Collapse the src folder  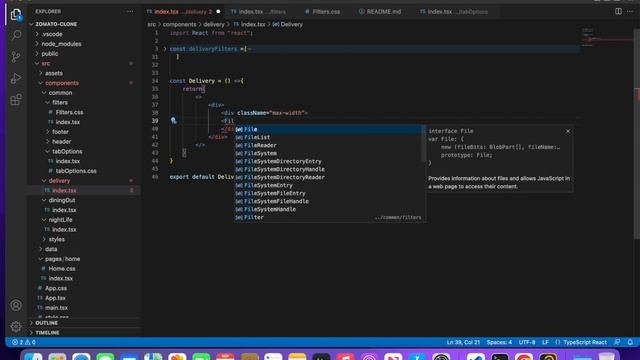pos(46,63)
